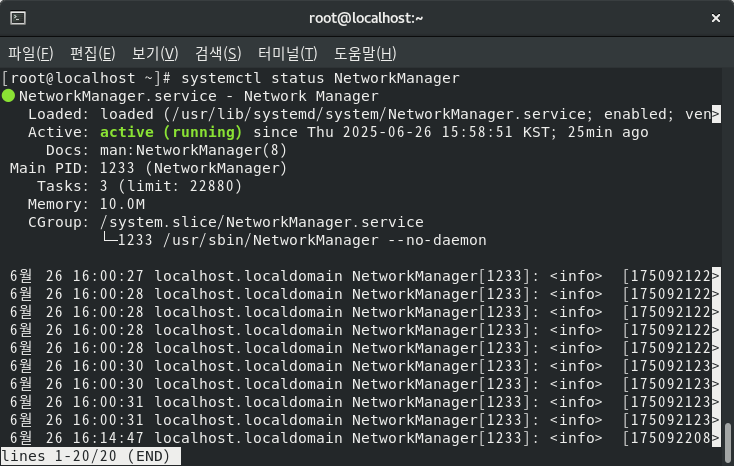Click the green active status dot
The height and width of the screenshot is (466, 734).
8,96
